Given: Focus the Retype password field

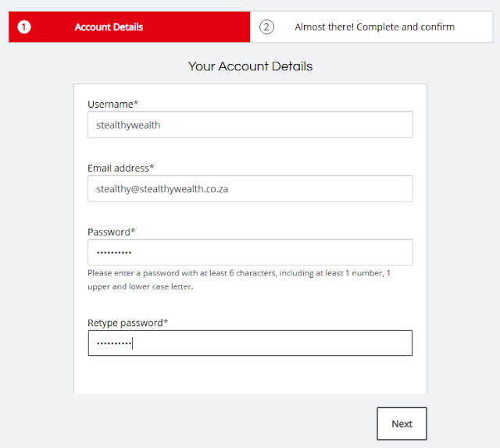Looking at the screenshot, I should [250, 343].
